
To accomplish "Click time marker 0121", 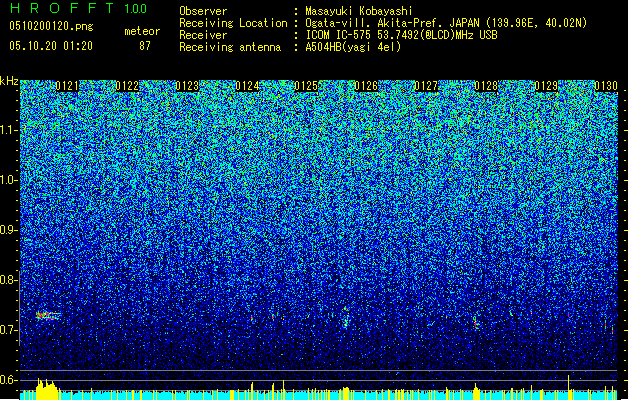I will tap(67, 86).
